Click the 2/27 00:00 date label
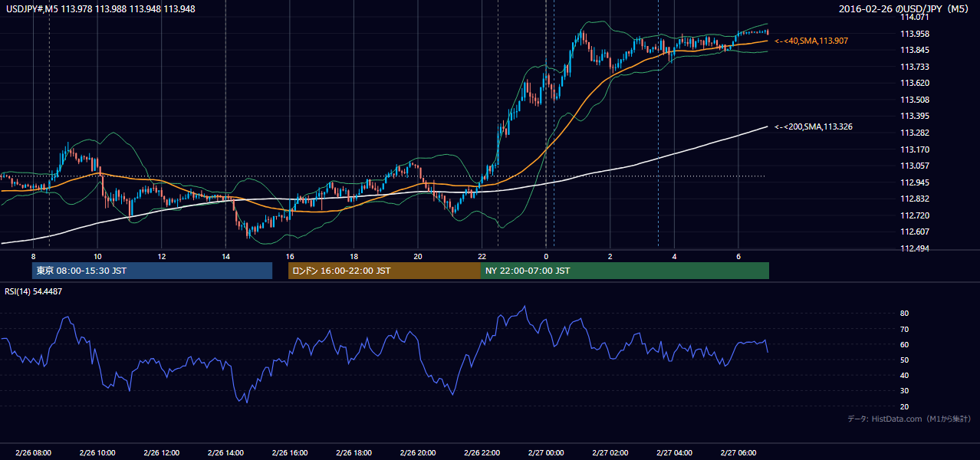The image size is (980, 460). point(546,453)
